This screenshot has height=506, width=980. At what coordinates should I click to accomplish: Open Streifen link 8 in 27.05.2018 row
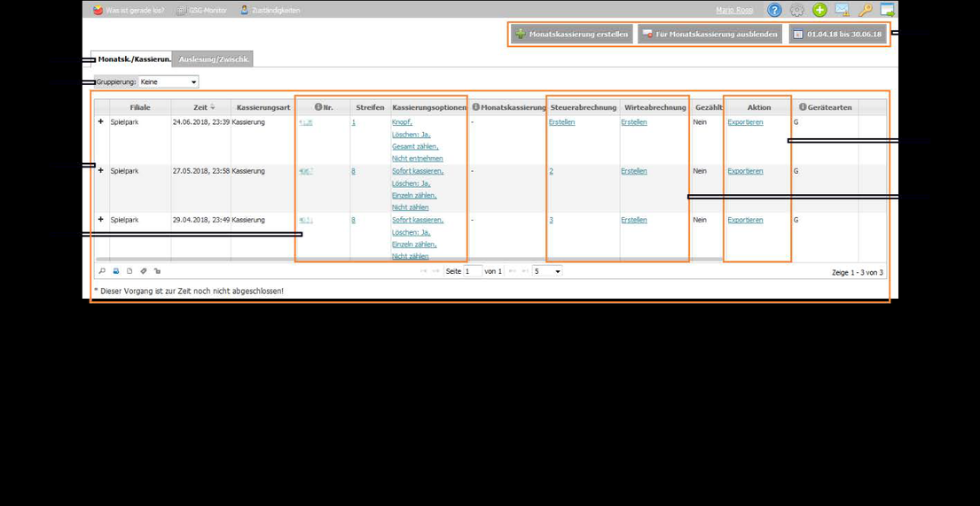(x=353, y=171)
